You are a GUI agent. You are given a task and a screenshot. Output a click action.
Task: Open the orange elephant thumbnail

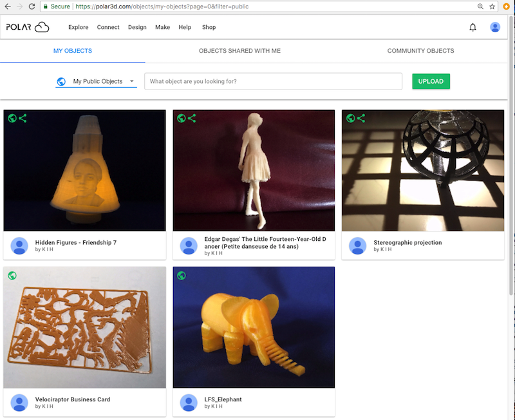254,327
